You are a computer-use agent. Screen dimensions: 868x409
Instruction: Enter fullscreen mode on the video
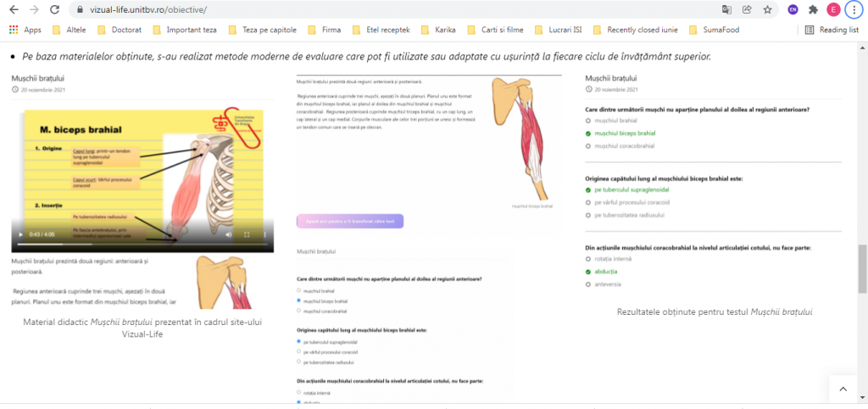pos(247,234)
